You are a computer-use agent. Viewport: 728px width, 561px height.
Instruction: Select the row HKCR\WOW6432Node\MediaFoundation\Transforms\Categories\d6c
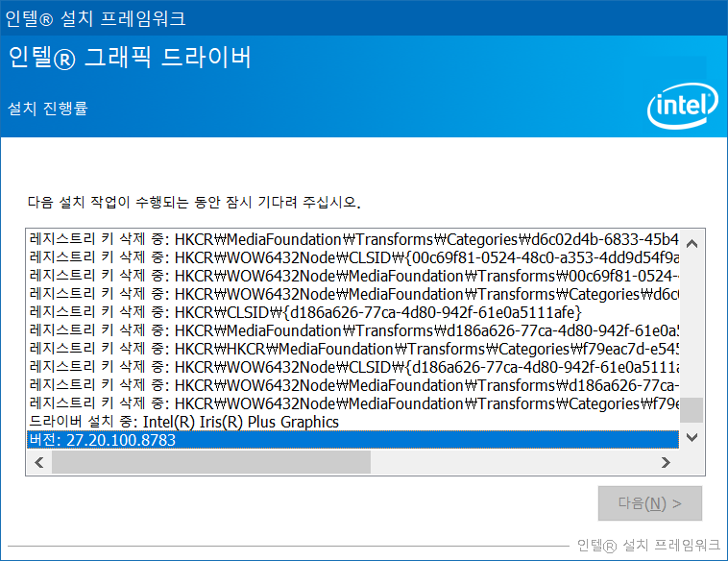click(x=352, y=294)
